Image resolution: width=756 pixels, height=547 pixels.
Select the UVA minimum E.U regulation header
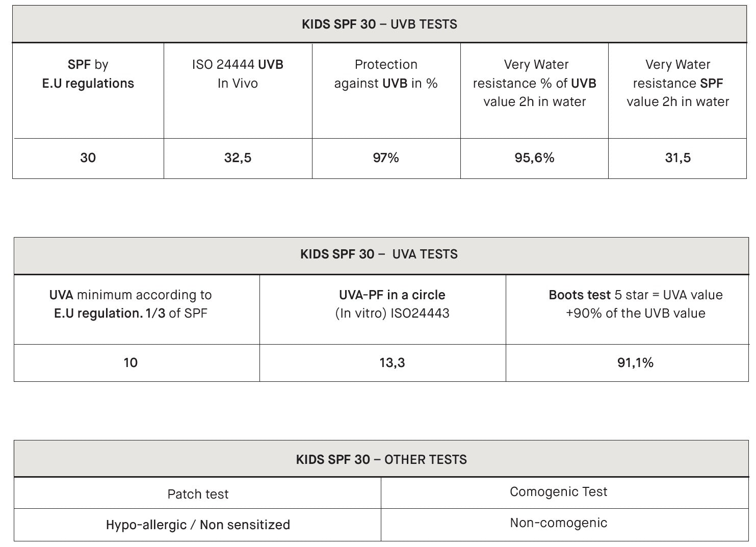point(131,304)
